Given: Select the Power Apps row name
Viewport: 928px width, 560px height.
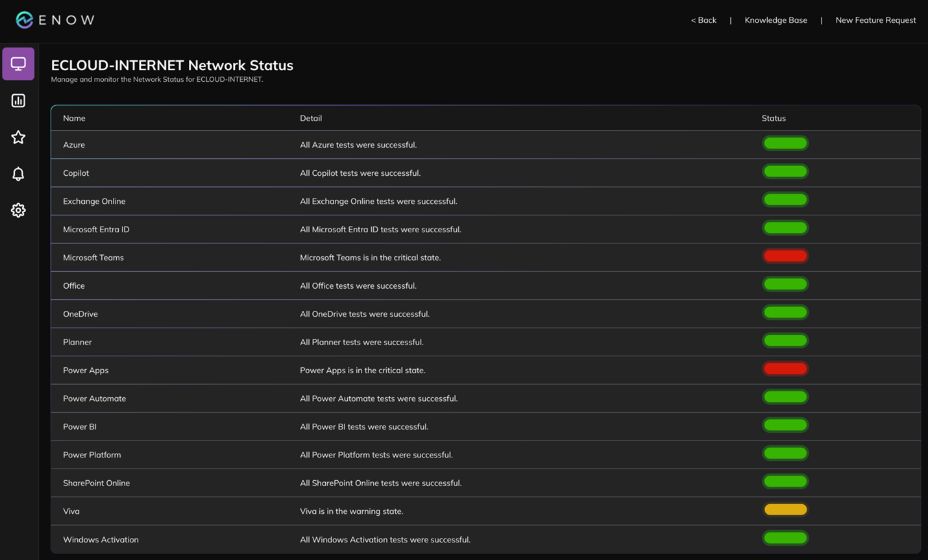Looking at the screenshot, I should (86, 371).
